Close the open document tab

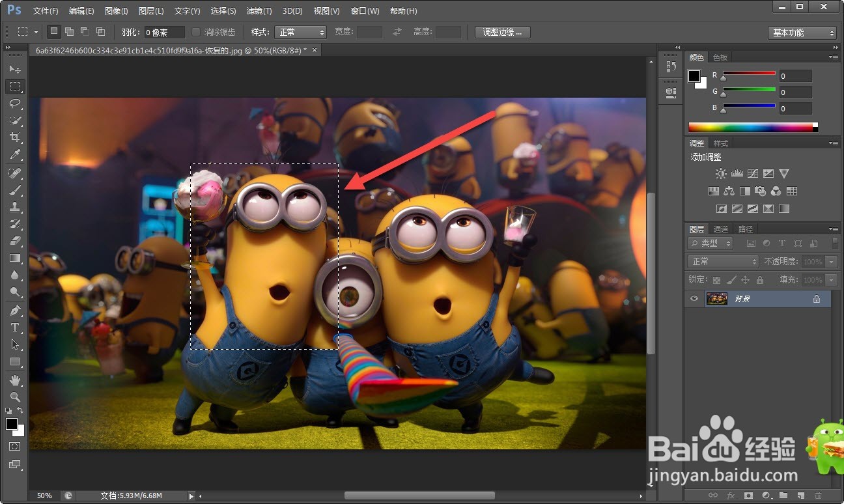tap(315, 49)
